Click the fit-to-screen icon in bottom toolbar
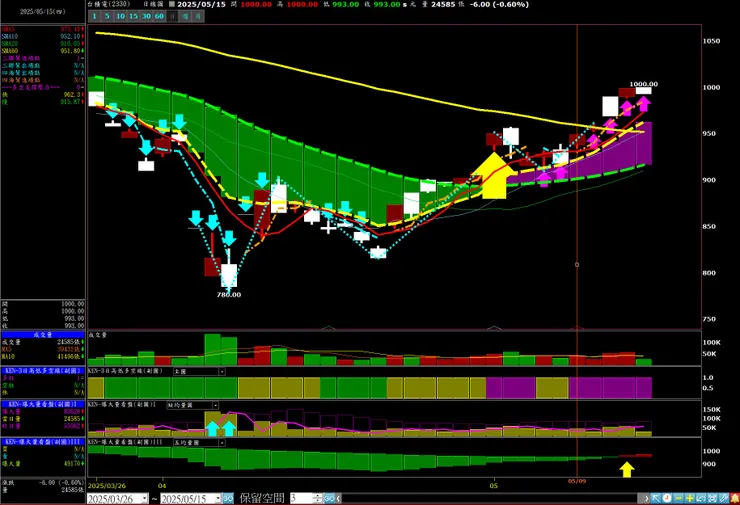This screenshot has height=505, width=740. (712, 498)
